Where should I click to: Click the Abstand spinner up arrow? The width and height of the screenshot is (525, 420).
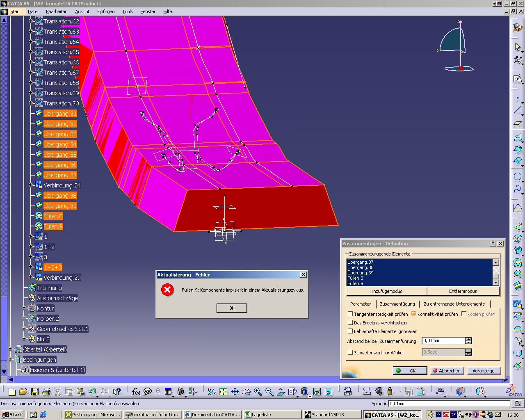(468, 339)
